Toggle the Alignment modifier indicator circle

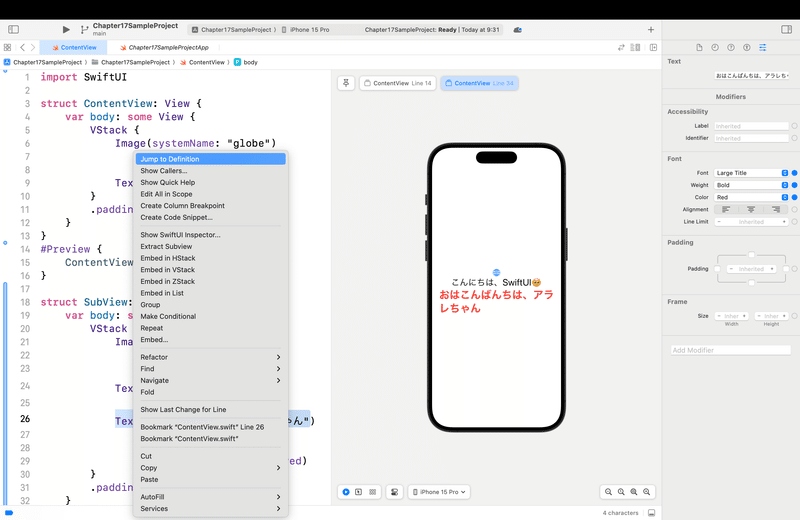click(x=794, y=210)
